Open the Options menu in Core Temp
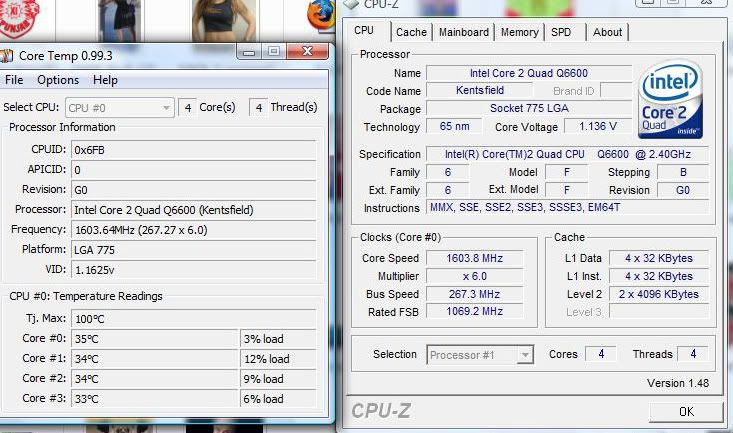 tap(58, 80)
